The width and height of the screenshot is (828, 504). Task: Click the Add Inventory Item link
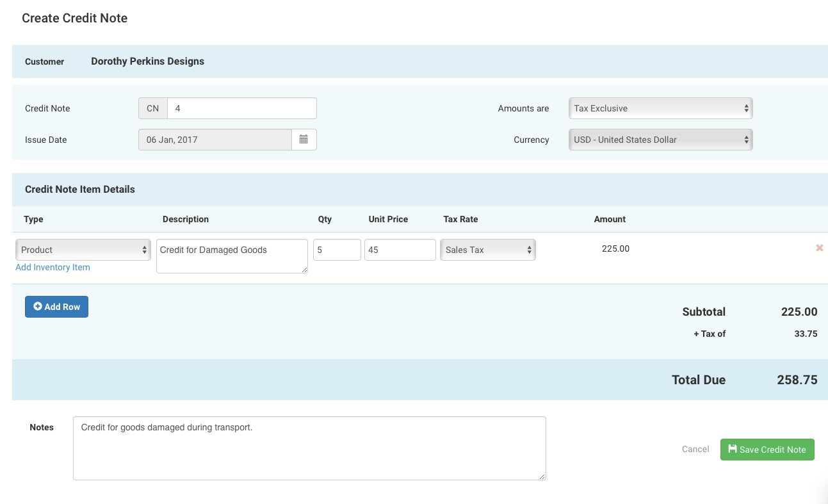click(x=53, y=267)
